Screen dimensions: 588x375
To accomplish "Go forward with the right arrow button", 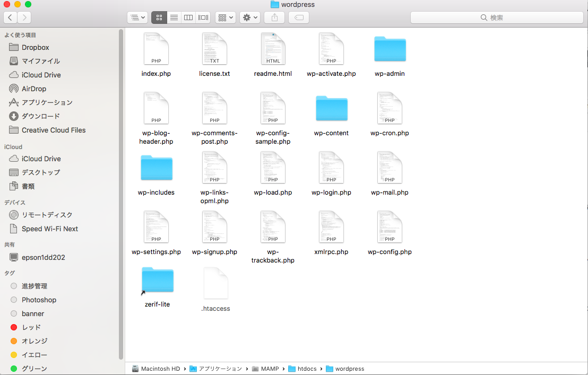I will click(24, 17).
